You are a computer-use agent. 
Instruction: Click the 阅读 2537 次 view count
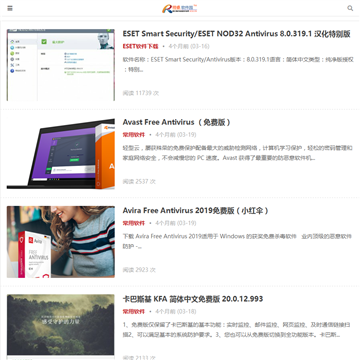(139, 181)
